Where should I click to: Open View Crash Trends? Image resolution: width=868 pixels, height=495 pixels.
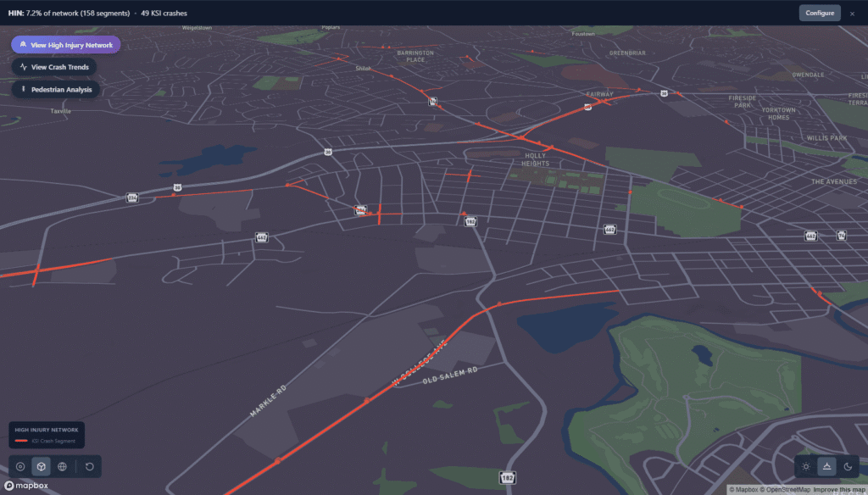53,67
